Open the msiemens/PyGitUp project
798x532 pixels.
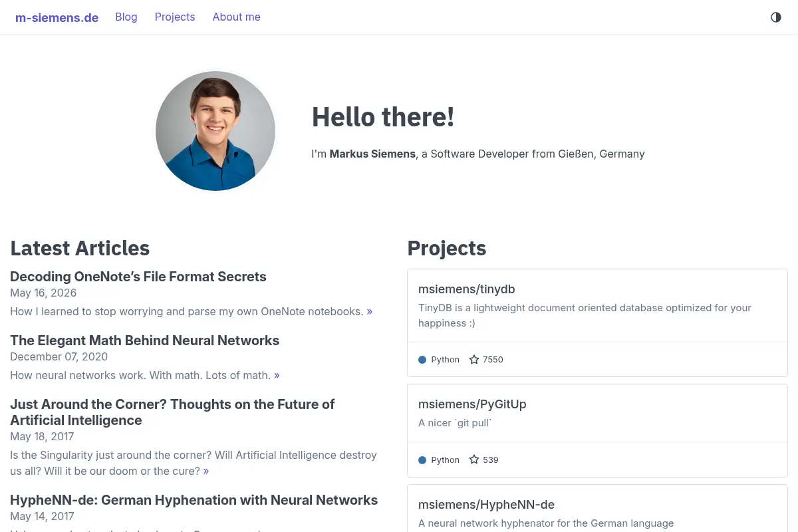pos(472,404)
